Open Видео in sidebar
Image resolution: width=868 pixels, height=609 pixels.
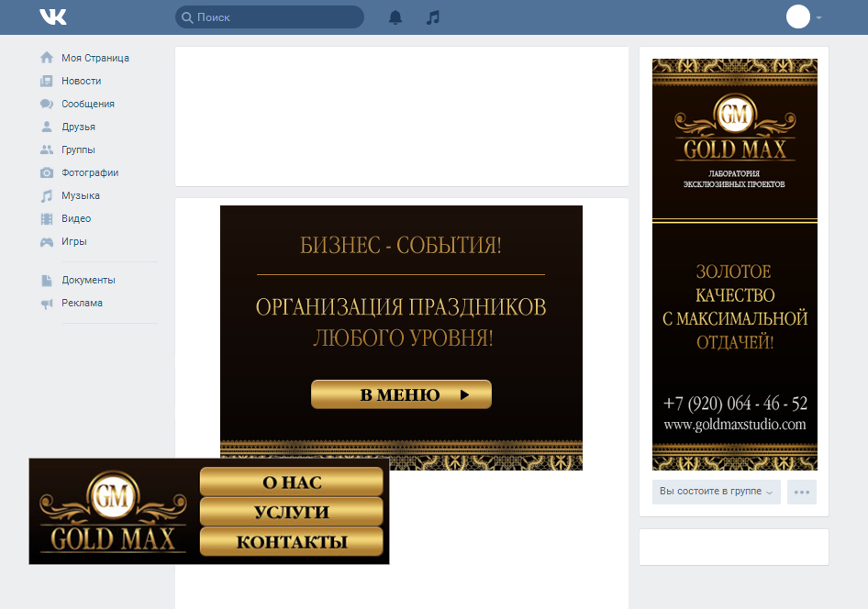76,218
